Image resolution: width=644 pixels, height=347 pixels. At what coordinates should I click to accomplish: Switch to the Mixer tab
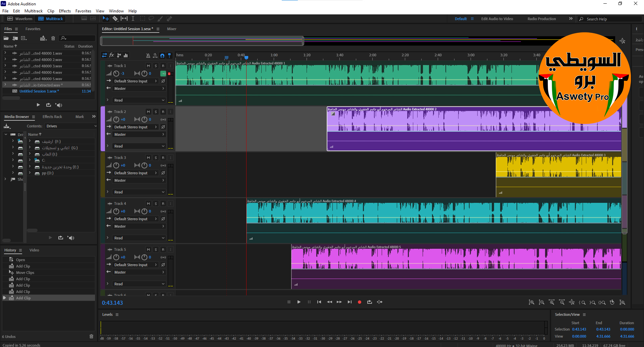pyautogui.click(x=171, y=29)
